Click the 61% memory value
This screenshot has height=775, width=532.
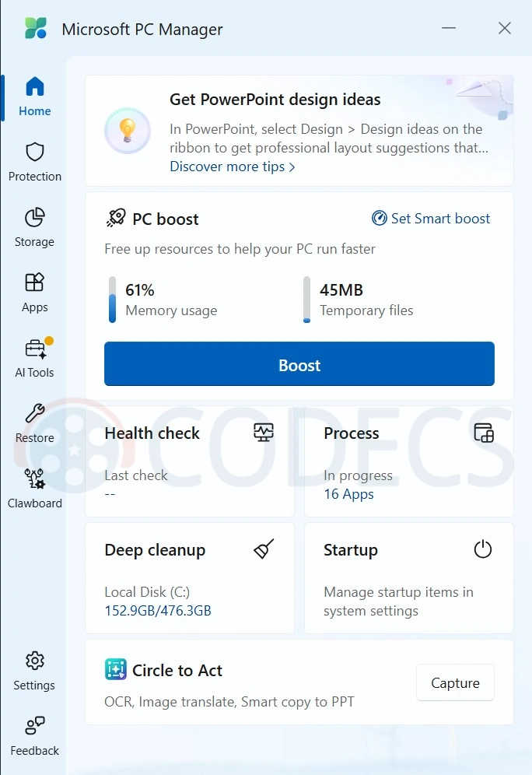tap(140, 289)
